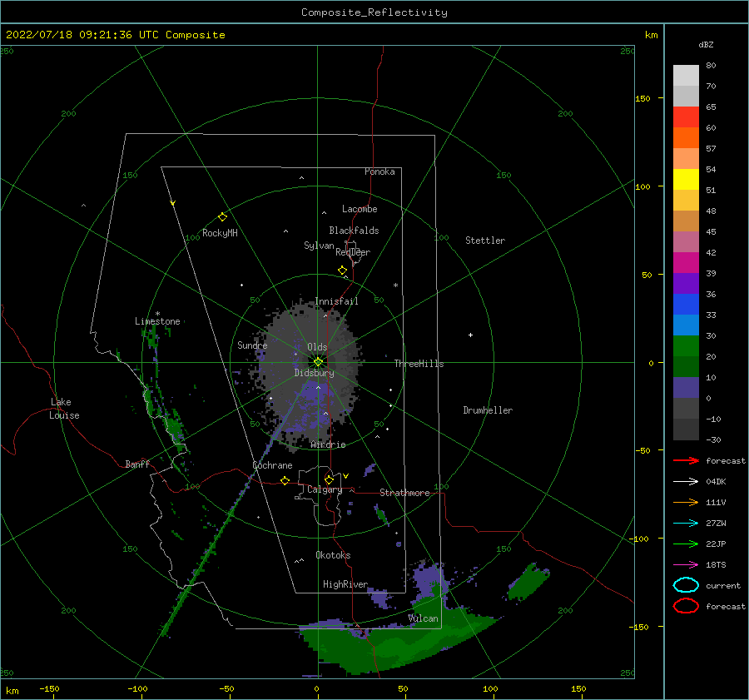Click the Composite_Reflectivity title text
Viewport: 749px width, 700px height.
pyautogui.click(x=374, y=12)
